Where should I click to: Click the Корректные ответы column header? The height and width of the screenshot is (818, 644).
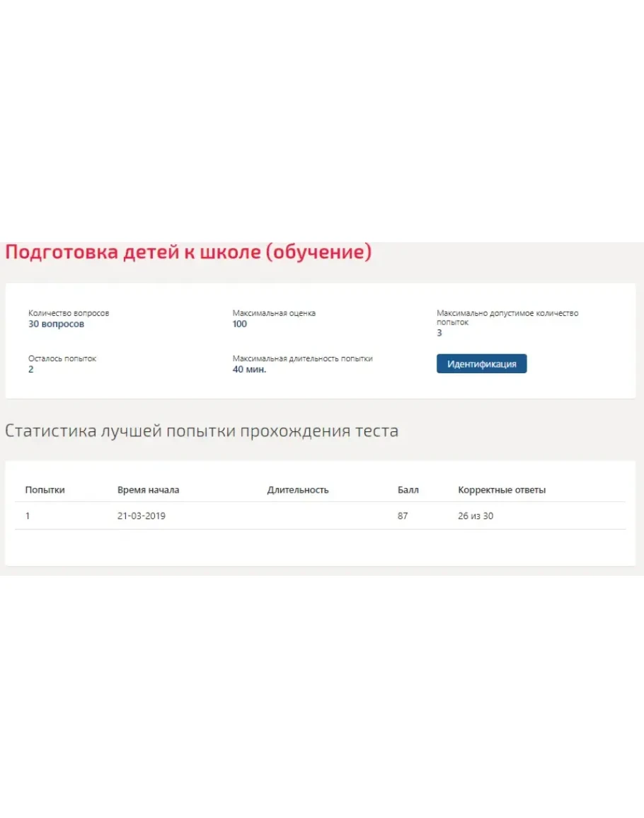502,490
